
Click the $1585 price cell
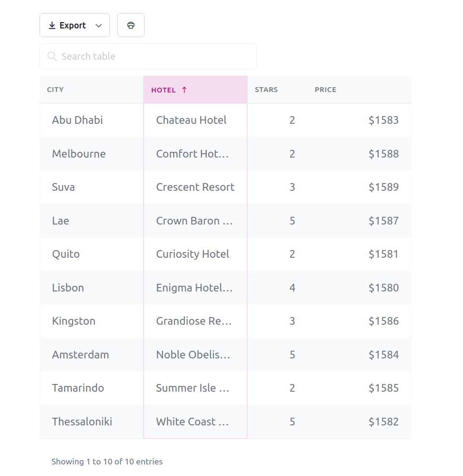point(359,388)
